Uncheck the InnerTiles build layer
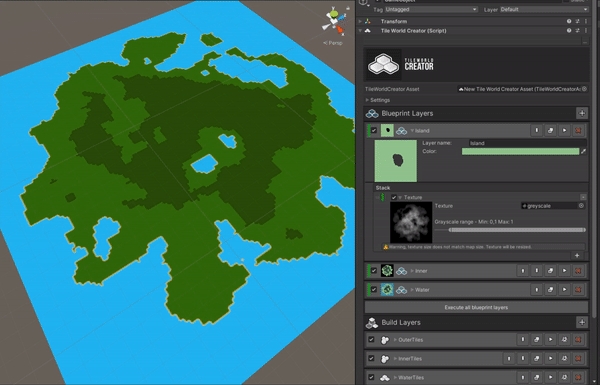Screen dimensions: 600x385 coord(371,359)
